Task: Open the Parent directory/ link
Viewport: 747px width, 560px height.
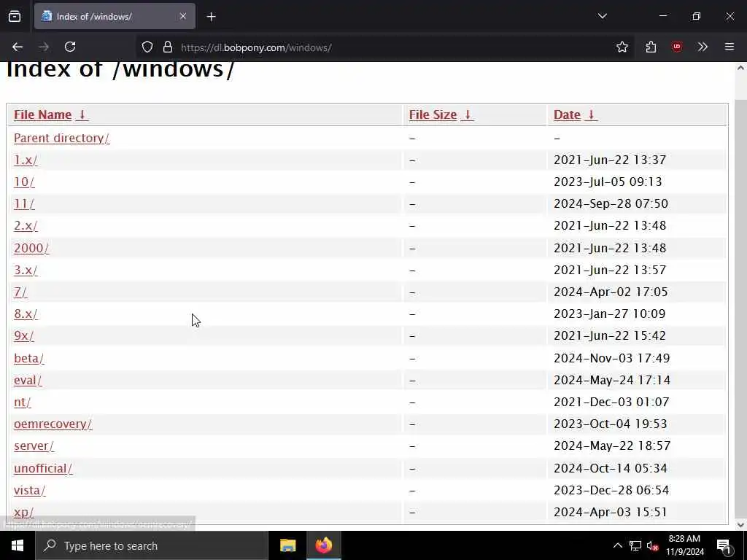Action: coord(61,138)
